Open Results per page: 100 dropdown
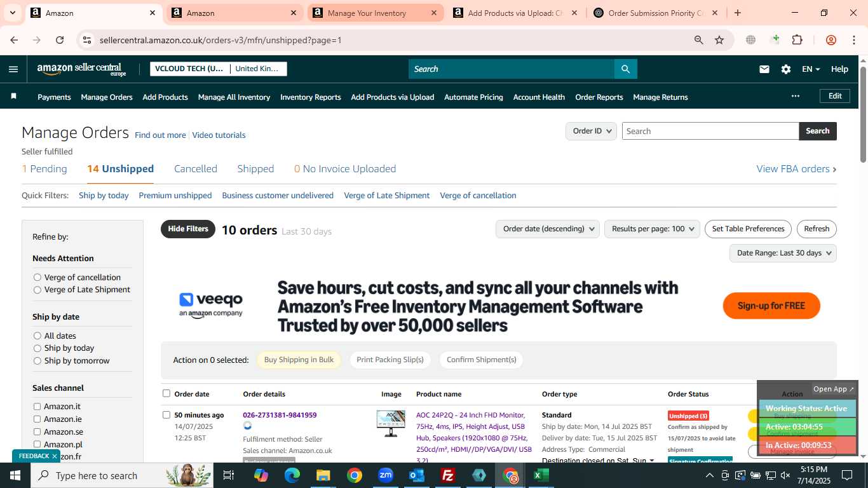This screenshot has height=488, width=868. [652, 229]
